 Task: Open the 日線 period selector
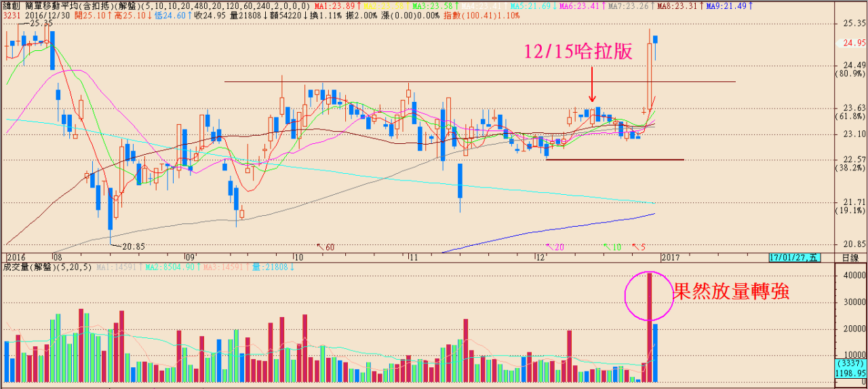[x=850, y=258]
